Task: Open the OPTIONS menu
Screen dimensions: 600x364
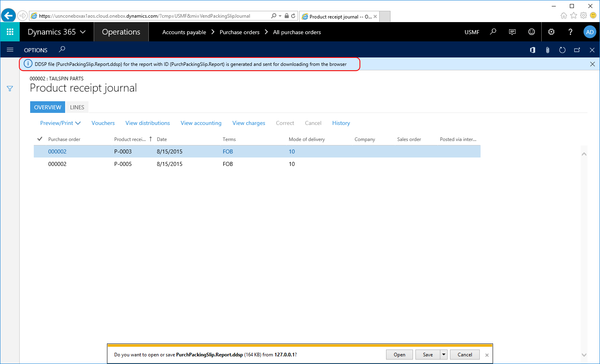Action: tap(36, 50)
